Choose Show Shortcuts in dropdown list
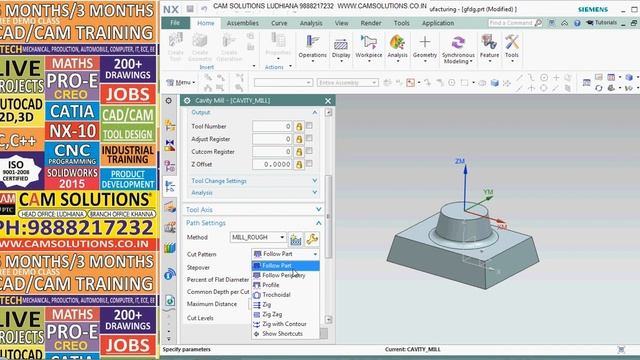The height and width of the screenshot is (360, 640). (x=285, y=334)
